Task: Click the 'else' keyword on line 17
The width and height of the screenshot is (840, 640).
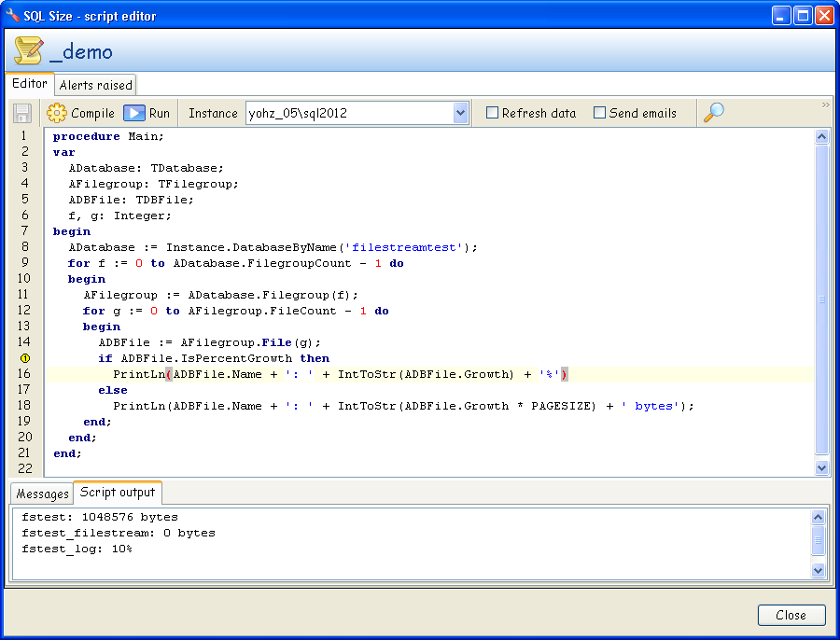Action: 113,390
